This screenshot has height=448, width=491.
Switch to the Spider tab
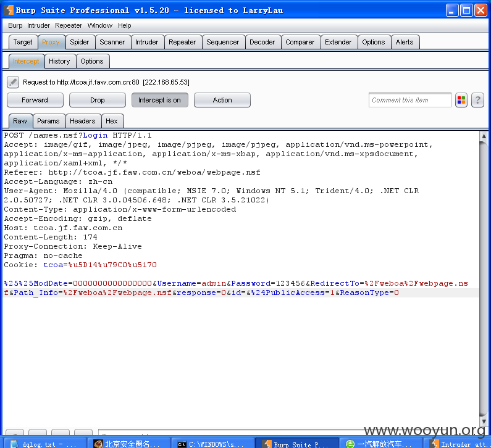(x=80, y=42)
